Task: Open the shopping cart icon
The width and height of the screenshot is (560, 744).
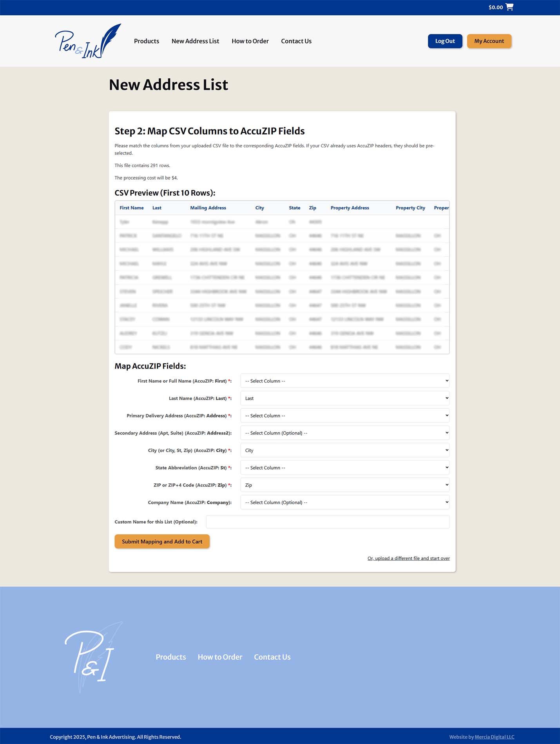Action: coord(509,7)
